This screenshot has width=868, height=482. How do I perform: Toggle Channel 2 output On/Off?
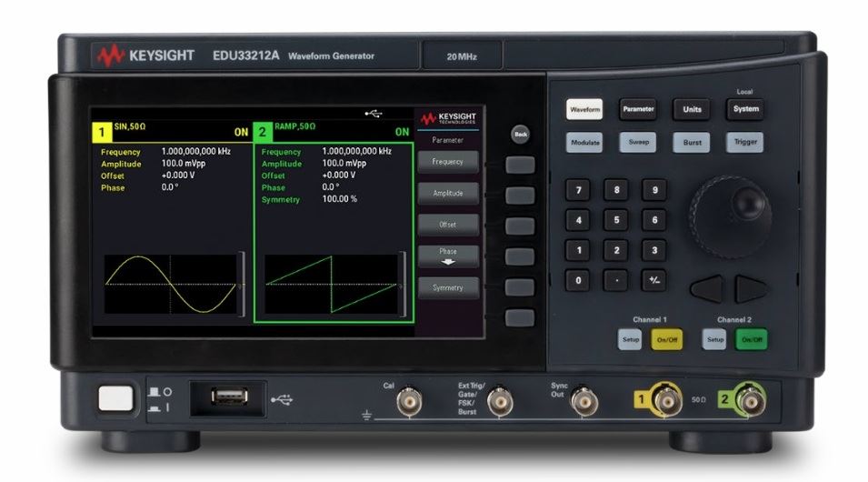coord(751,339)
